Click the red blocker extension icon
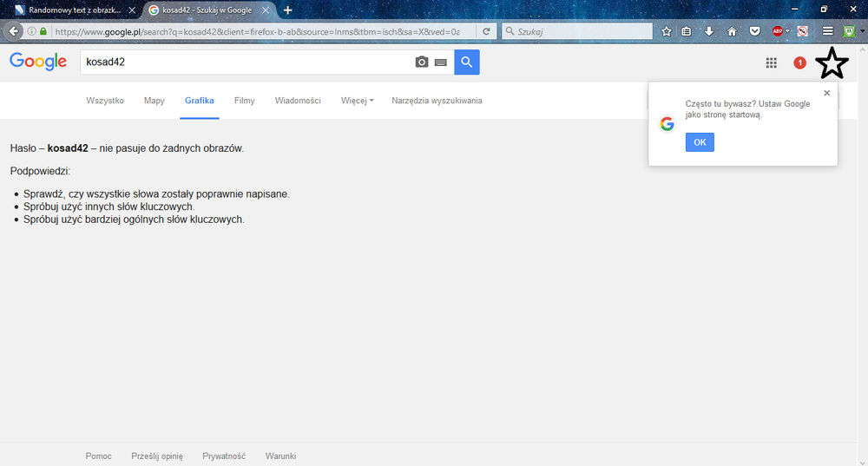This screenshot has width=868, height=466. pos(803,31)
